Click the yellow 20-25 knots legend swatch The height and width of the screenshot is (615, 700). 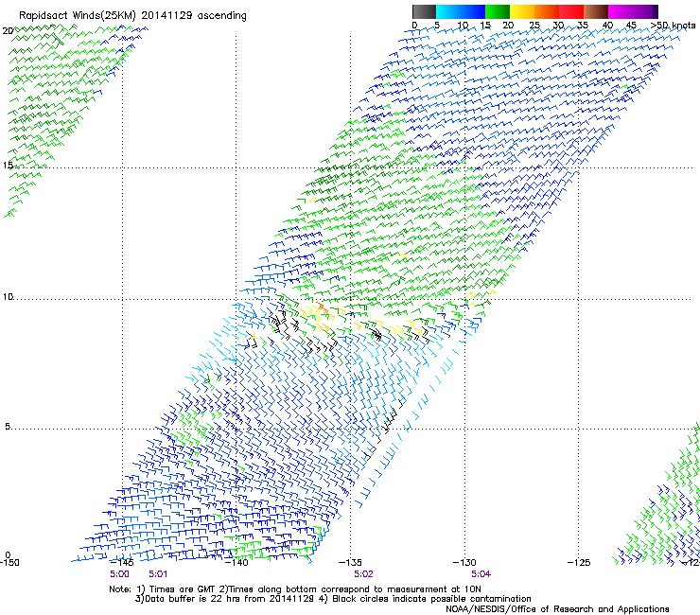click(x=521, y=11)
